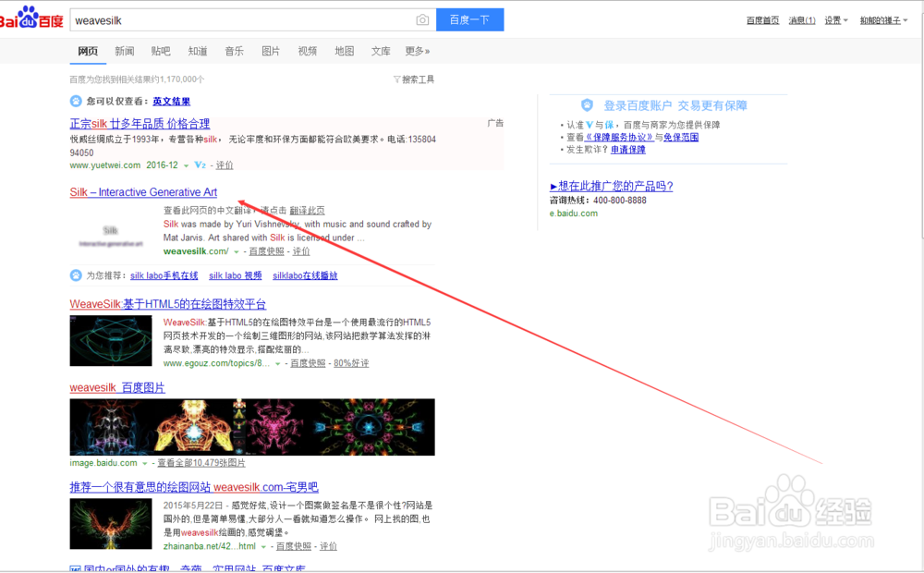Click 评价 beside zhainanba.net result
The image size is (924, 573).
(328, 546)
